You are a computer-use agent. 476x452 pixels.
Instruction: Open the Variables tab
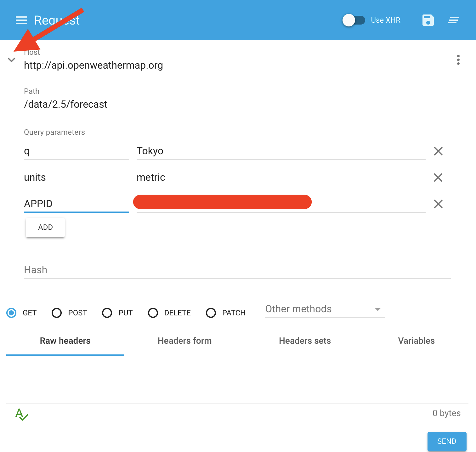[416, 341]
